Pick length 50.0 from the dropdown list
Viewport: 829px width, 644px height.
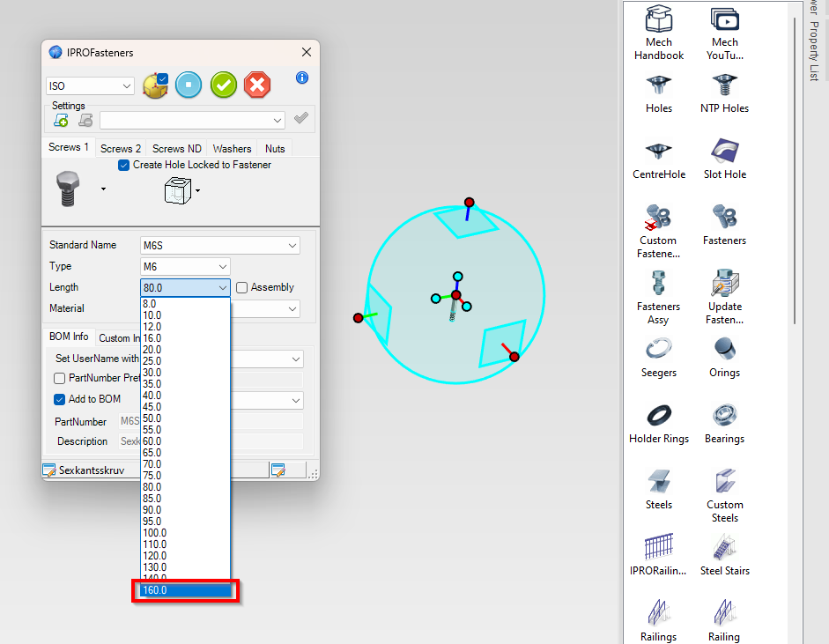[185, 418]
